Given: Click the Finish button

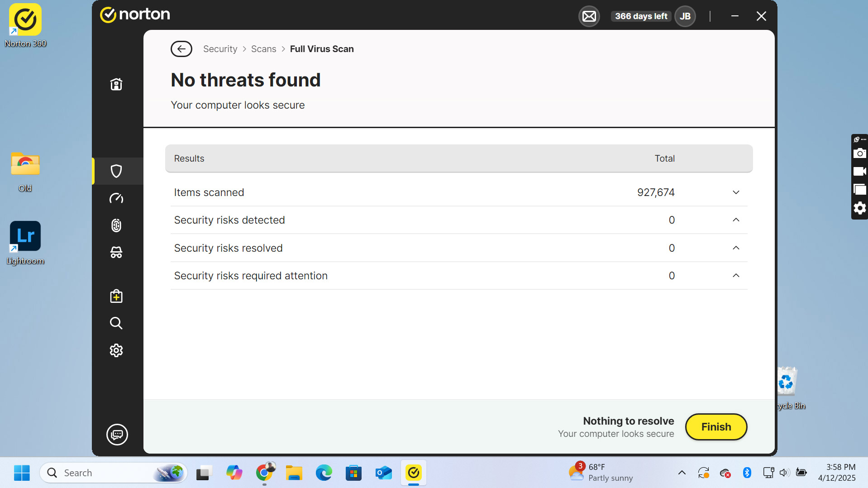Looking at the screenshot, I should 716,427.
